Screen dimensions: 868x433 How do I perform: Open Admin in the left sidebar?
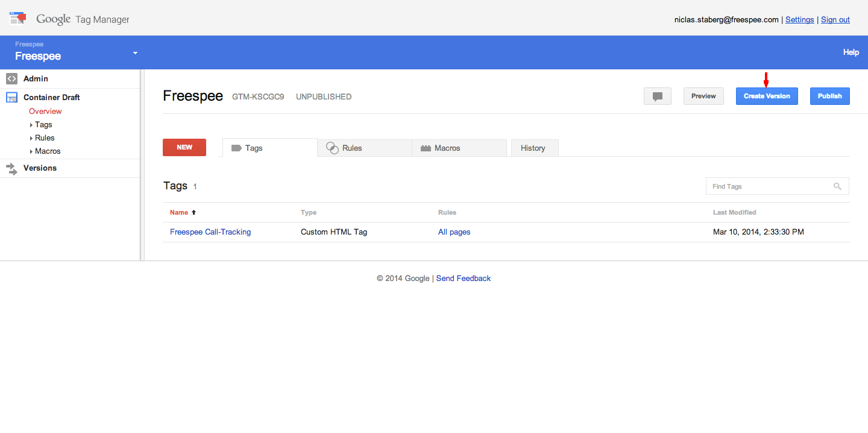point(36,78)
